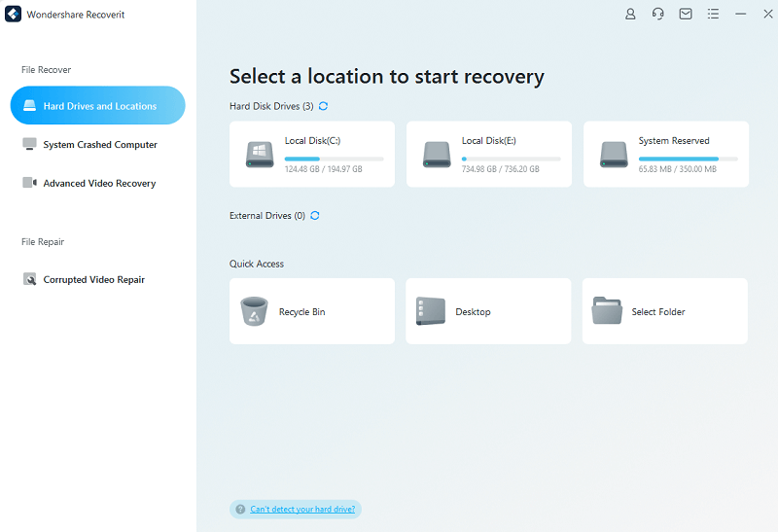The image size is (778, 532).
Task: Click "Can't detect your hard drive?" link
Action: pos(303,509)
